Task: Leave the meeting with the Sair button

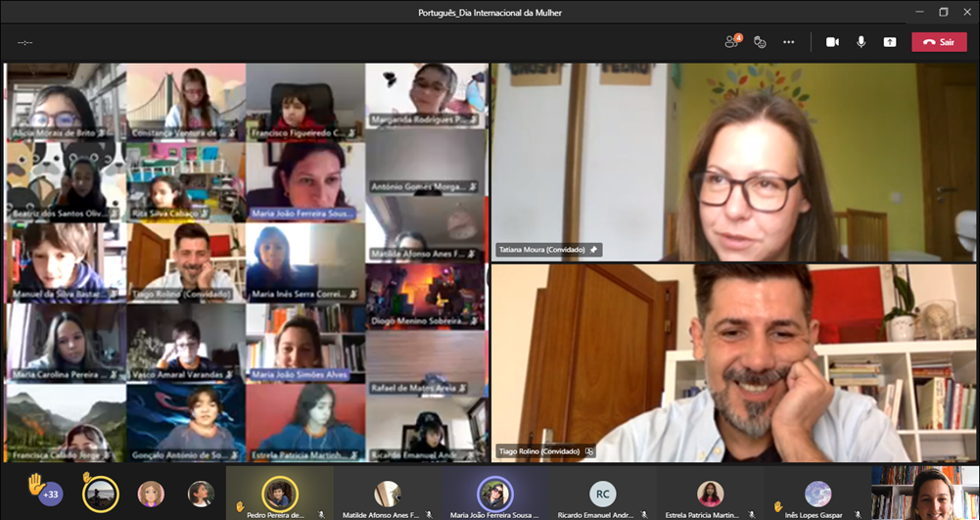Action: coord(939,42)
